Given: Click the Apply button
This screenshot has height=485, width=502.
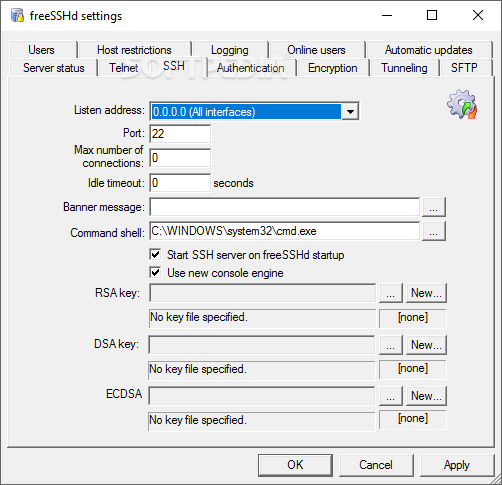Looking at the screenshot, I should [457, 465].
